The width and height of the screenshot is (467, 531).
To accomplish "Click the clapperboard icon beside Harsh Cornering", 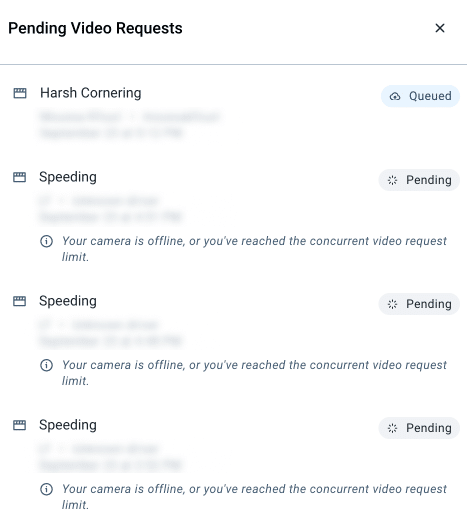I will [20, 93].
